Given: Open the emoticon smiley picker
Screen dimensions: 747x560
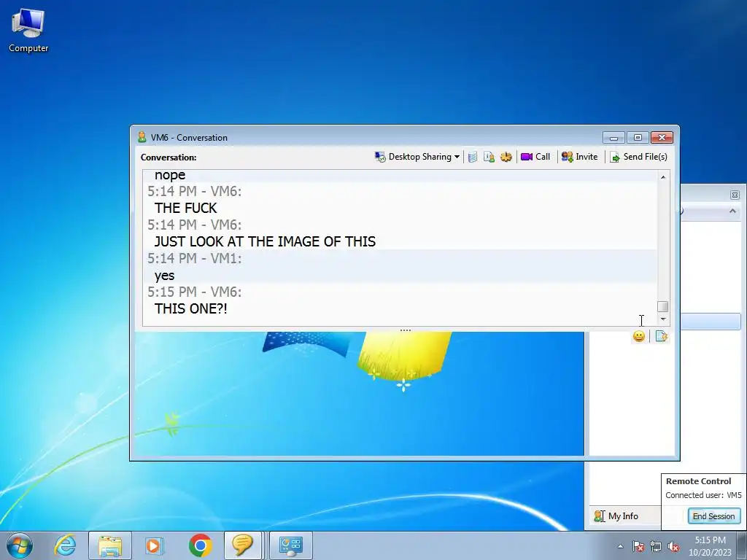Looking at the screenshot, I should coord(639,336).
